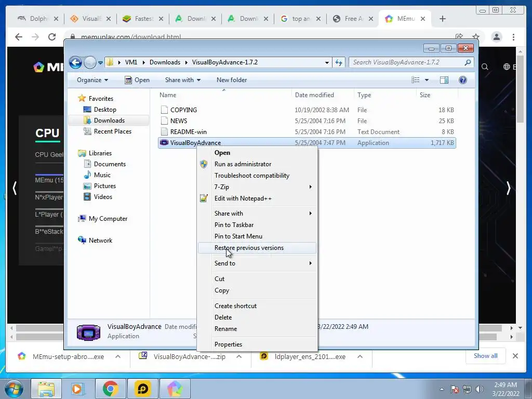
Task: Choose Copy from context menu
Action: (257, 290)
